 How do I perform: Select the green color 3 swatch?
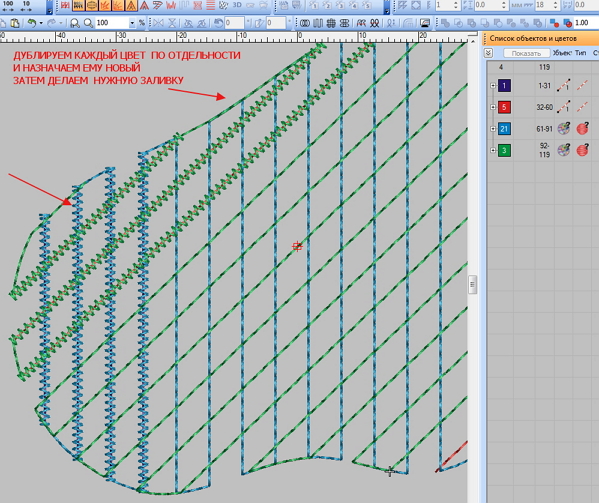pos(504,150)
